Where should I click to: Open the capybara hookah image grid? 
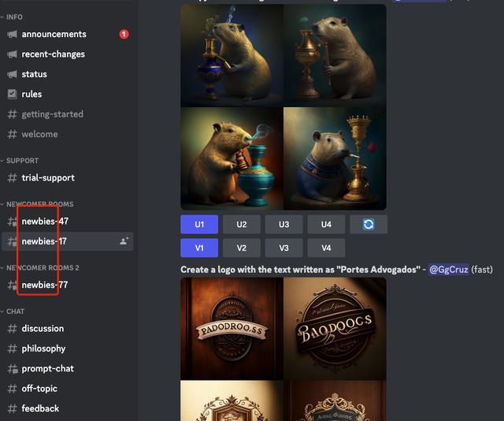tap(283, 106)
